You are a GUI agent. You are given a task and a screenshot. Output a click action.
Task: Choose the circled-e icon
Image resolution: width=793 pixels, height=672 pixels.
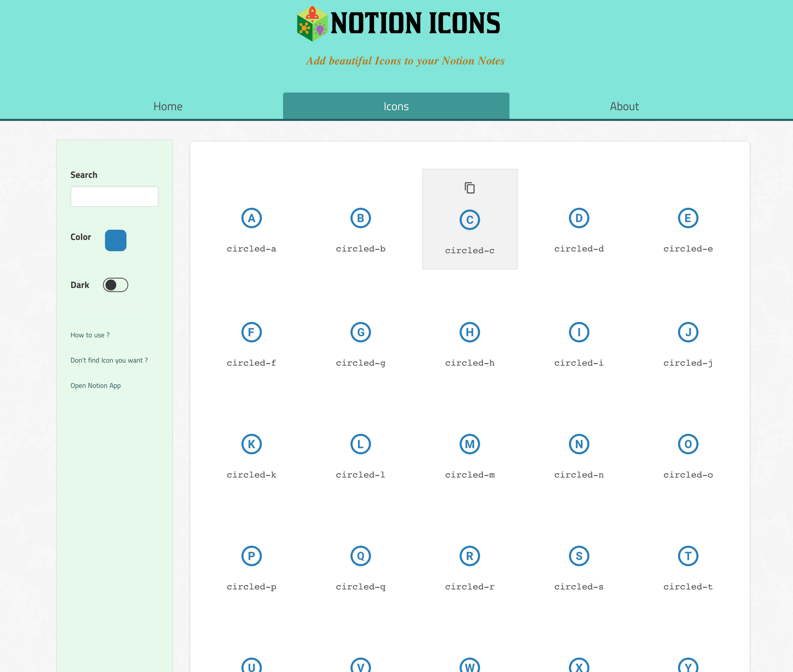[688, 218]
